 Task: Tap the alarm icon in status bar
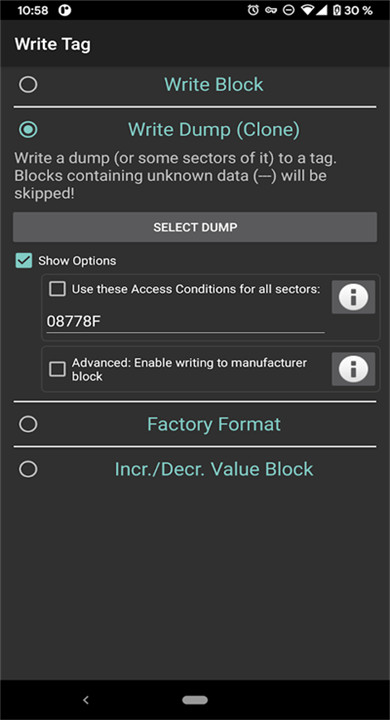point(253,10)
